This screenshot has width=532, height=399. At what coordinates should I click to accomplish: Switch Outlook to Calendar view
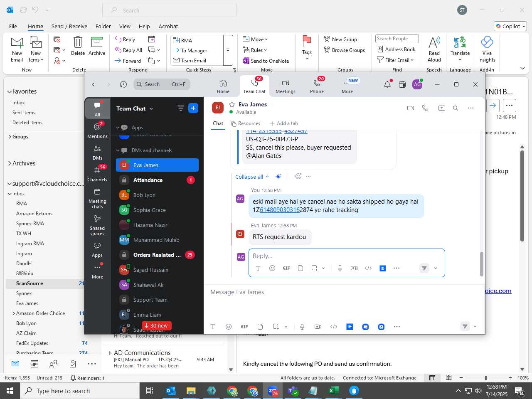click(x=34, y=364)
